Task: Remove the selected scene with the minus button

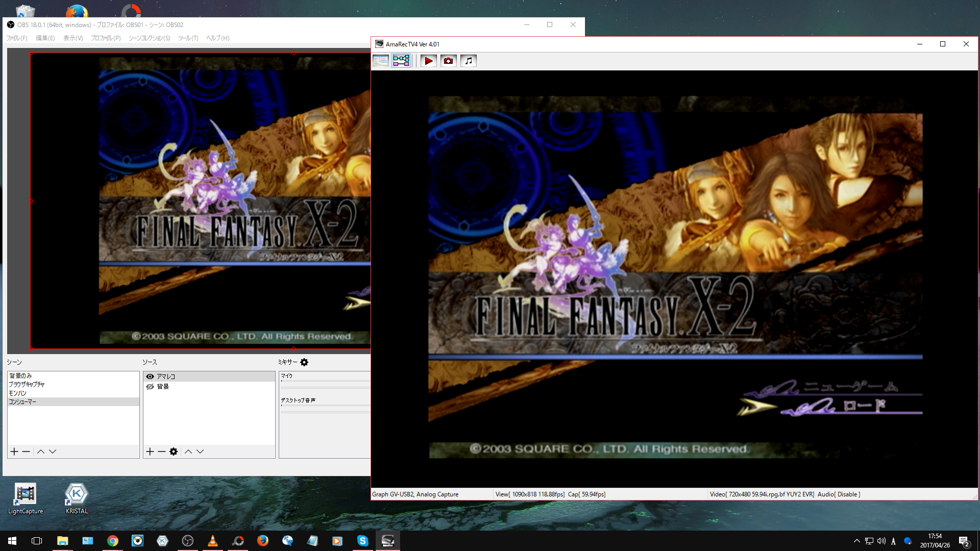Action: 26,452
